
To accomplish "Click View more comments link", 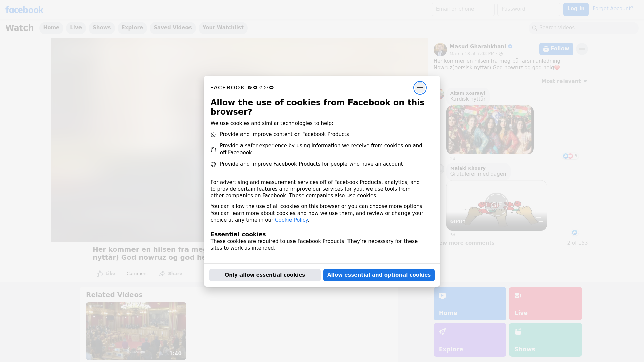I will click(x=464, y=243).
